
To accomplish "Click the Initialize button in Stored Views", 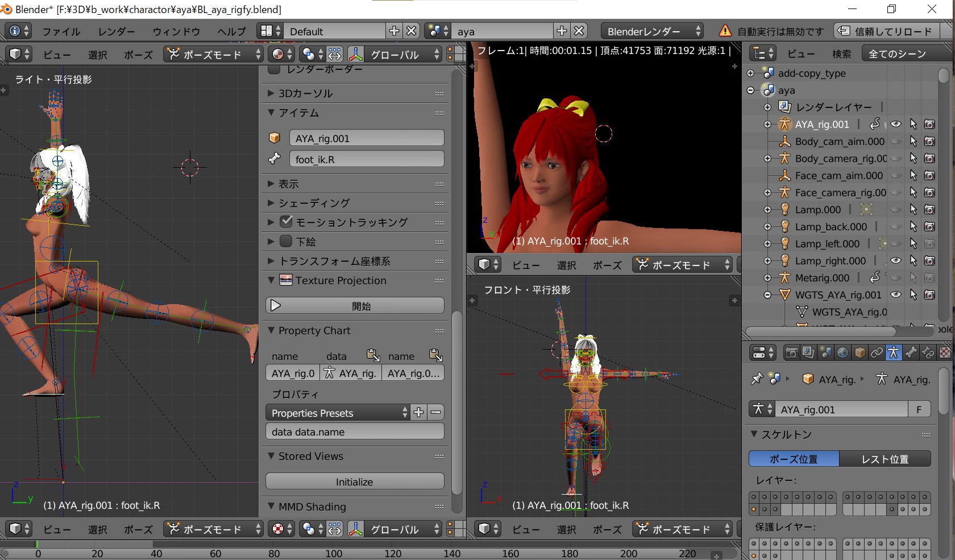I will [354, 482].
